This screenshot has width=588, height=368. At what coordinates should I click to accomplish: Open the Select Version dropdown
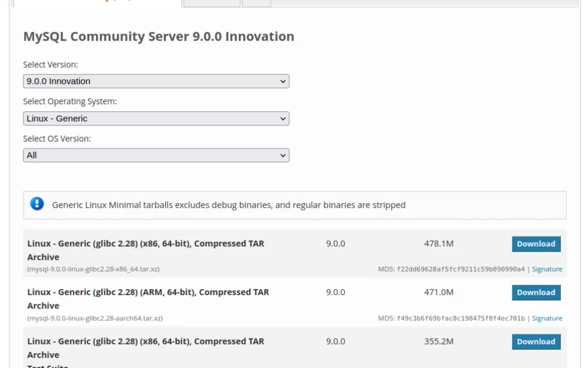[156, 81]
